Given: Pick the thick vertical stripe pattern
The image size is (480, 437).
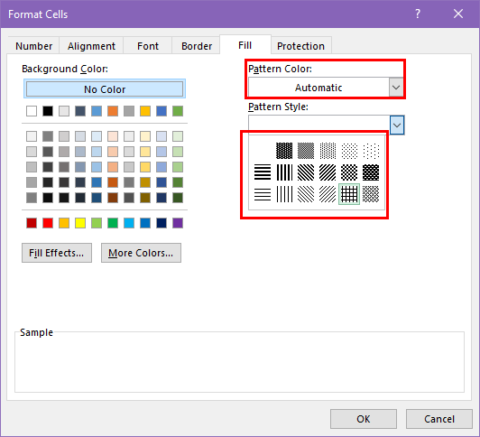Looking at the screenshot, I should coord(284,172).
